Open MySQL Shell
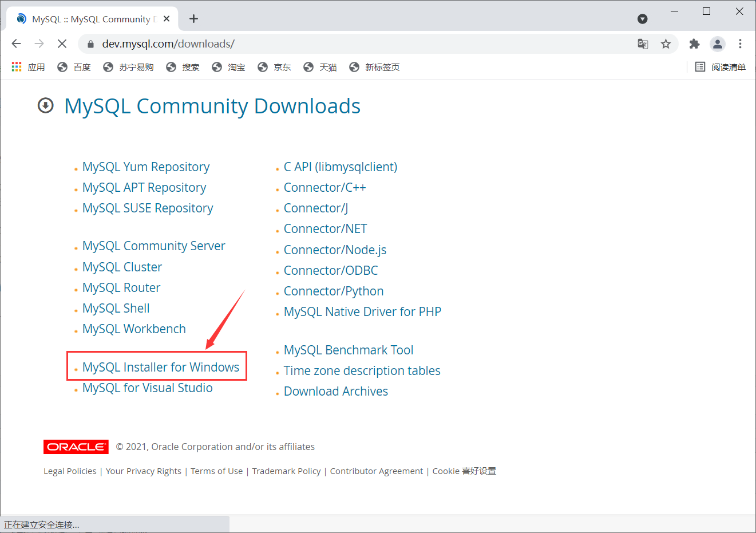 coord(116,308)
